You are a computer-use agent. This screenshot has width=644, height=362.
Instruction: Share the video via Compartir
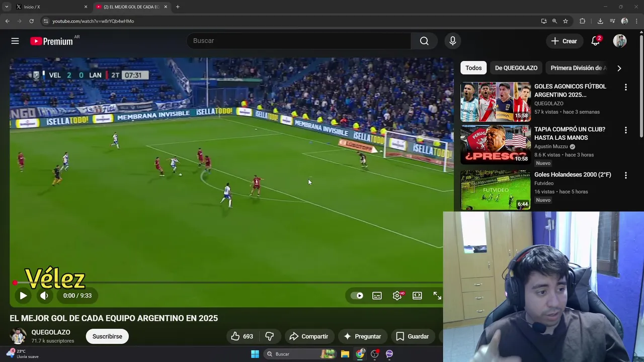[309, 336]
